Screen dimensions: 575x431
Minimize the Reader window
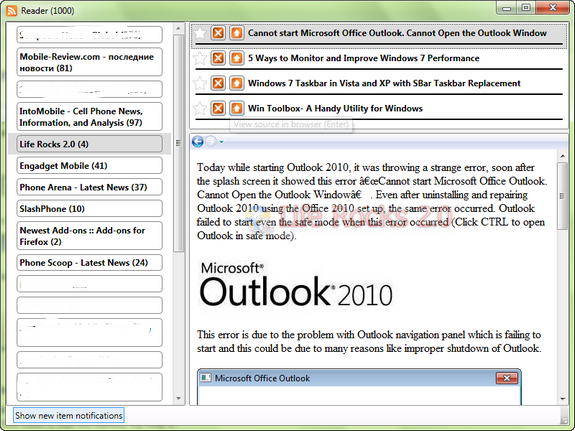point(507,8)
